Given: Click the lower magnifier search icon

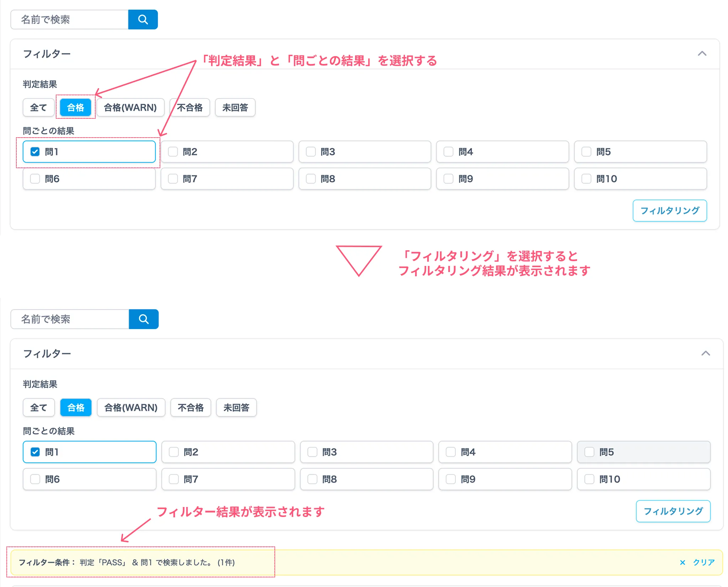Looking at the screenshot, I should pos(144,319).
